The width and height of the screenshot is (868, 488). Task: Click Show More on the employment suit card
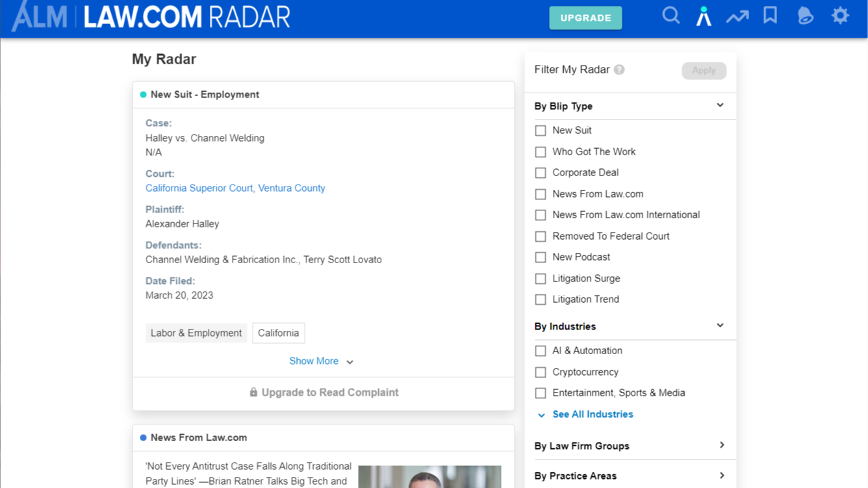click(x=322, y=361)
